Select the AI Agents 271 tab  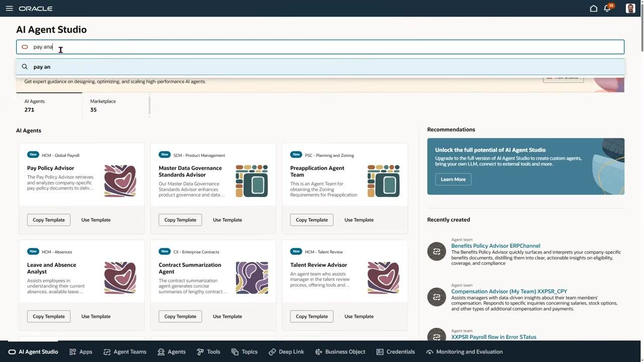[x=49, y=106]
